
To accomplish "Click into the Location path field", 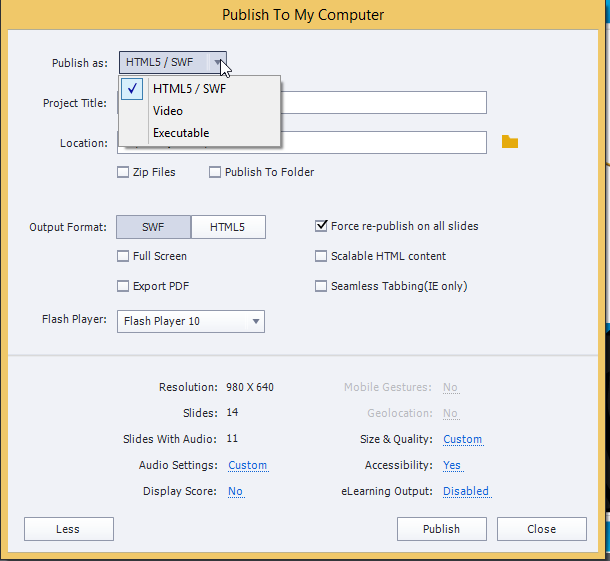I will pos(380,142).
